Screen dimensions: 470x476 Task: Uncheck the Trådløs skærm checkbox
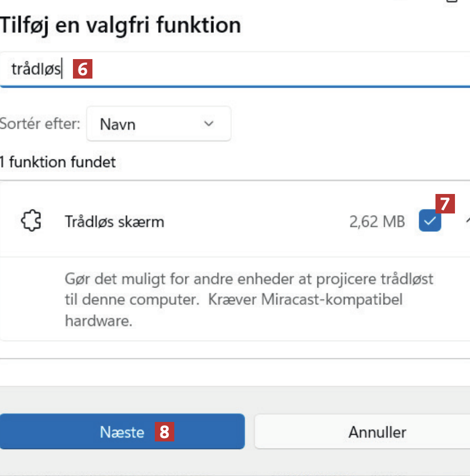pyautogui.click(x=429, y=222)
